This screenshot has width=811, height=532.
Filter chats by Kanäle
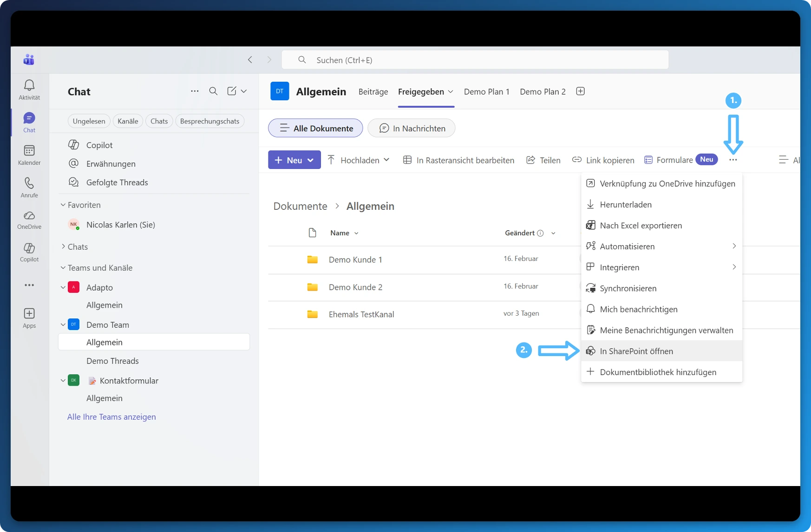pyautogui.click(x=128, y=121)
